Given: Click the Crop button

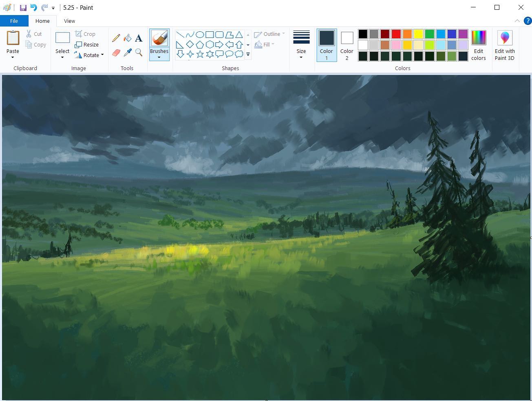Looking at the screenshot, I should click(85, 34).
